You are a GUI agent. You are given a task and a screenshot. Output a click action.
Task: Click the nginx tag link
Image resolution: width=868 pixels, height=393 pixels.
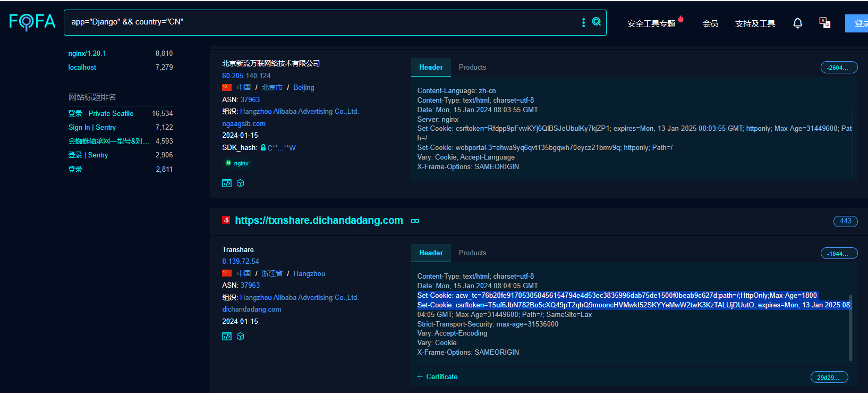click(x=241, y=163)
